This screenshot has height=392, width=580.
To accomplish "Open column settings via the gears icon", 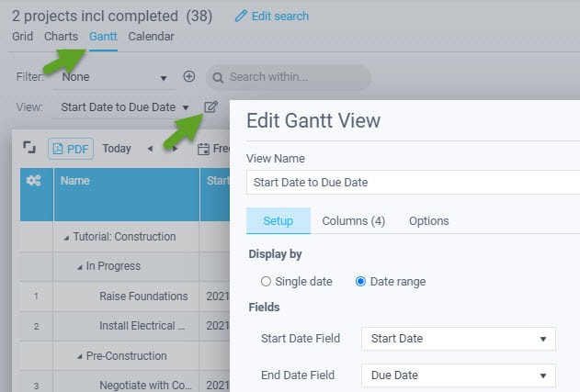I will click(x=34, y=181).
